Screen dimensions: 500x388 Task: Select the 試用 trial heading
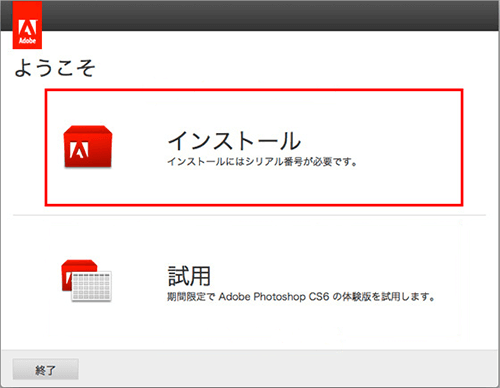click(189, 276)
